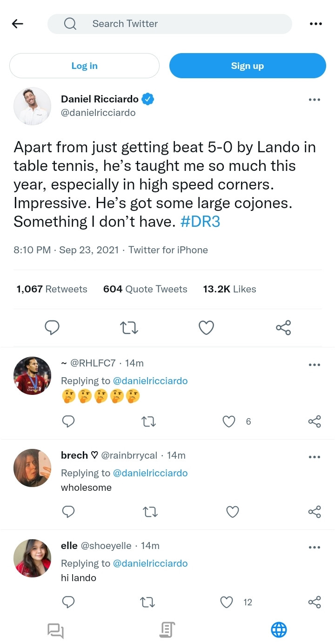Open the #DR3 hashtag
Viewport: 335px width, 644px height.
[200, 222]
